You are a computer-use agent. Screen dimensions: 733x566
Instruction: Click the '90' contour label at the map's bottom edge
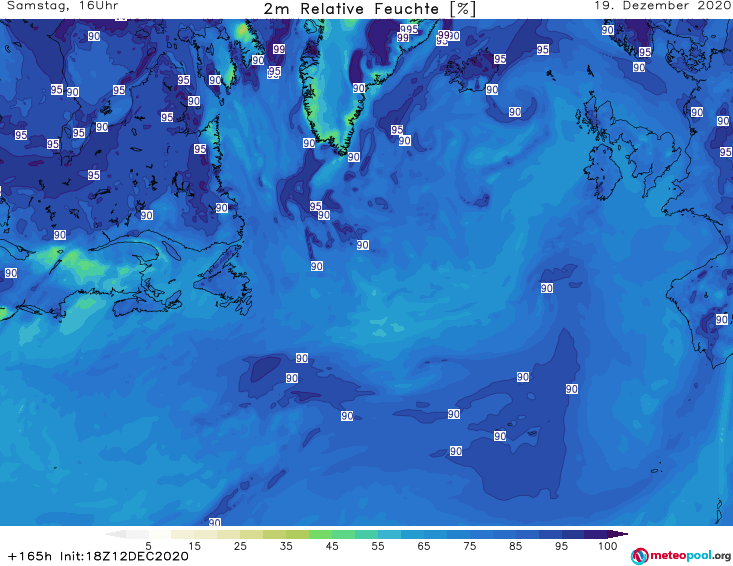point(215,522)
